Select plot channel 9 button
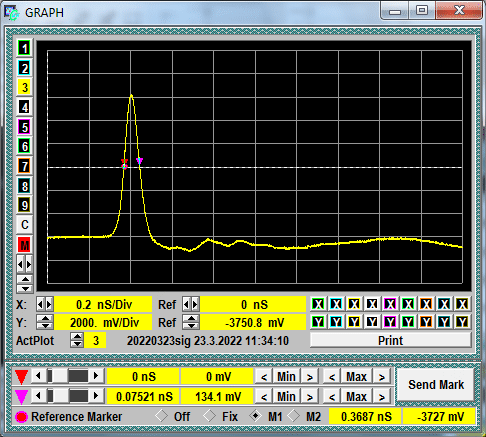The width and height of the screenshot is (486, 437). [x=24, y=205]
